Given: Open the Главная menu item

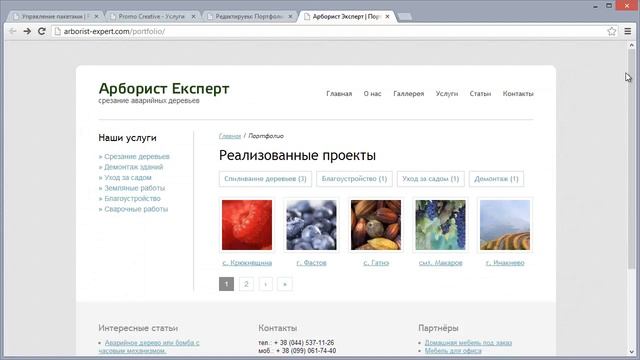Looking at the screenshot, I should [339, 93].
